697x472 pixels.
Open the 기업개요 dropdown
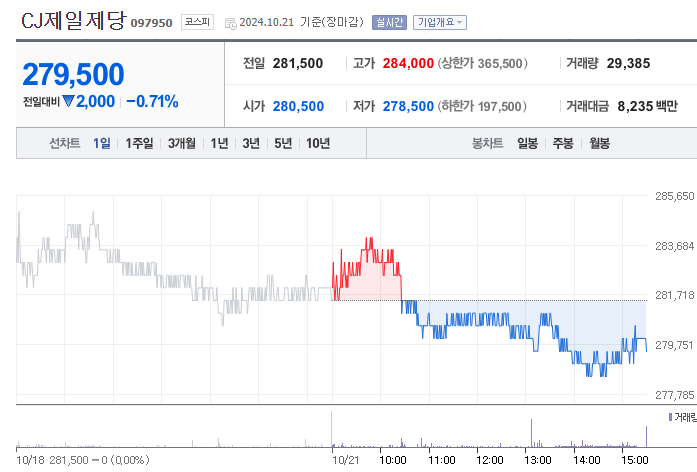pos(440,22)
